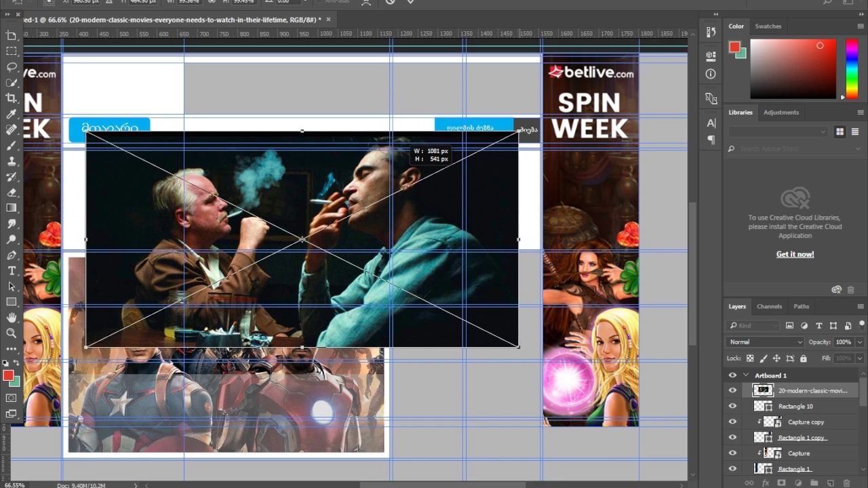
Task: Switch to the Adjustments tab
Action: (x=781, y=113)
